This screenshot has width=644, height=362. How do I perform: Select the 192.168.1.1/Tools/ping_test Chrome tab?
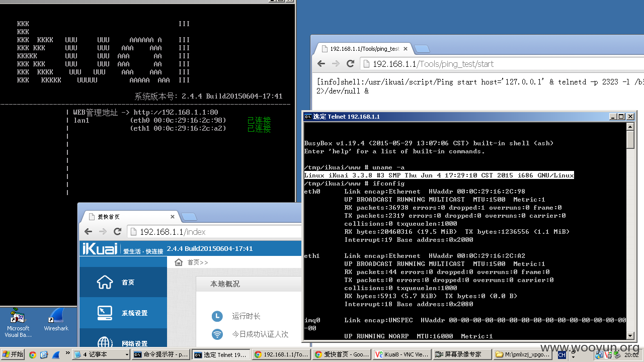[x=364, y=49]
